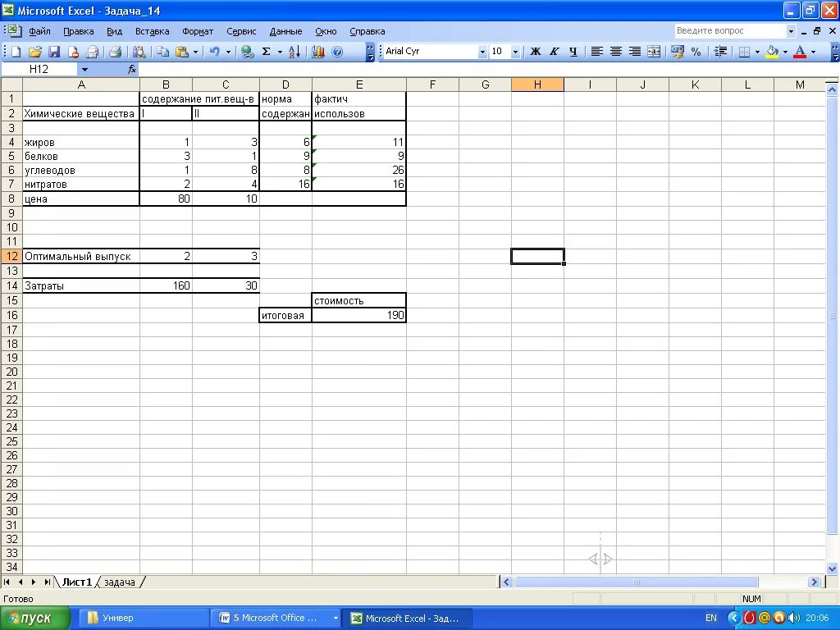Click the пуск Start button
This screenshot has height=630, width=840.
click(x=34, y=619)
